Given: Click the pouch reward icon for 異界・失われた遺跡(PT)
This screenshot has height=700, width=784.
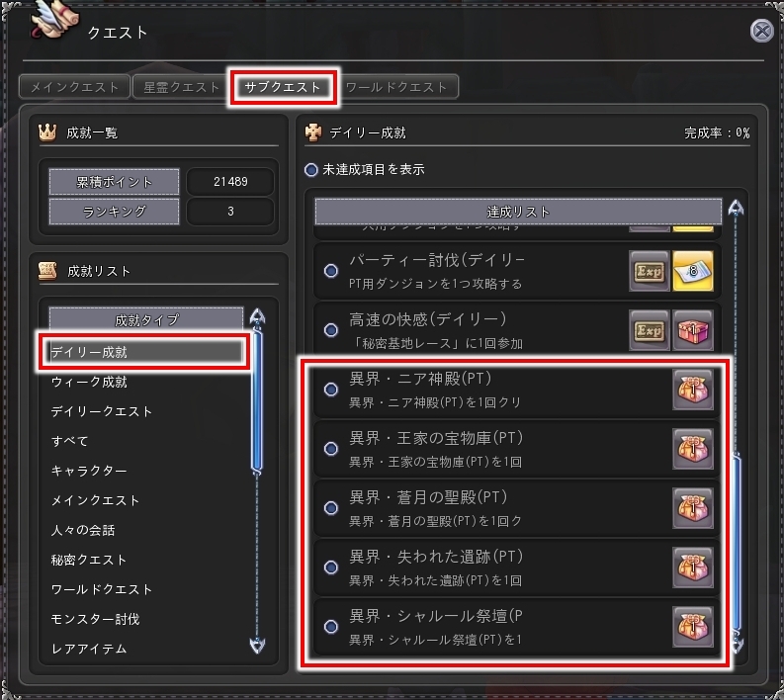Looking at the screenshot, I should pos(693,567).
